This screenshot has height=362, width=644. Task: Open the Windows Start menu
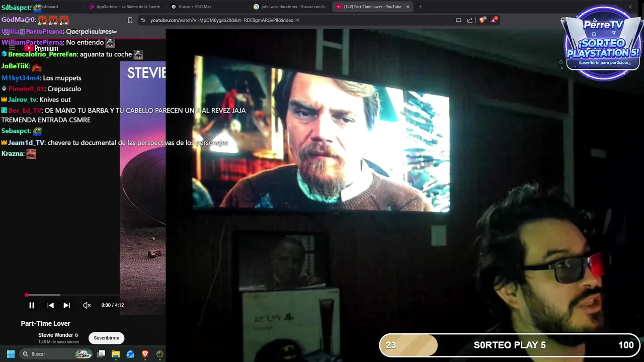11,354
